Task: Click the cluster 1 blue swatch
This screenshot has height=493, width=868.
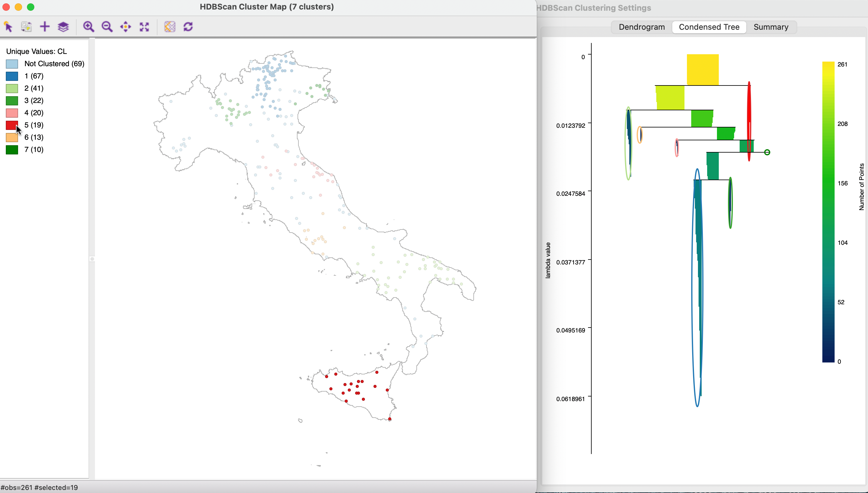Action: pos(12,76)
